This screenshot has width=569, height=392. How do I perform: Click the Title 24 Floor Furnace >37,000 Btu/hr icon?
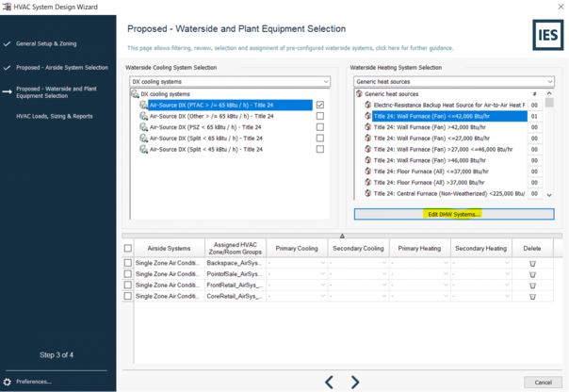[367, 183]
